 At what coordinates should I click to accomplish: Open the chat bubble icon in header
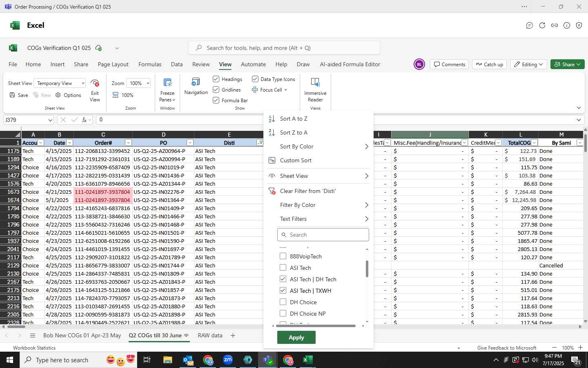pyautogui.click(x=530, y=25)
